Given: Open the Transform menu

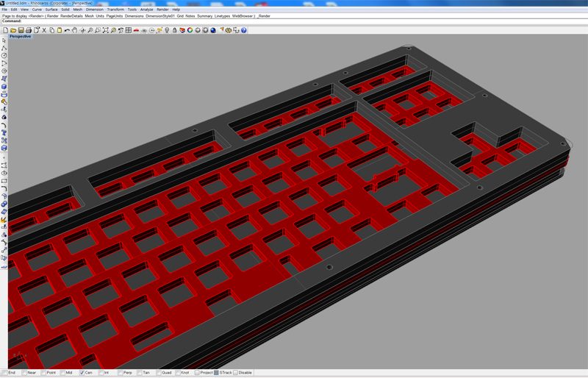Looking at the screenshot, I should click(x=115, y=10).
